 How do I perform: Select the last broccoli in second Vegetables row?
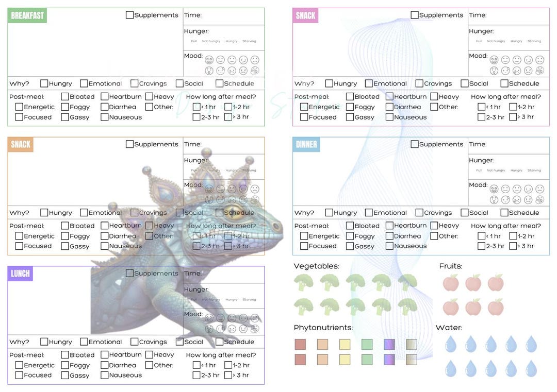tap(407, 307)
